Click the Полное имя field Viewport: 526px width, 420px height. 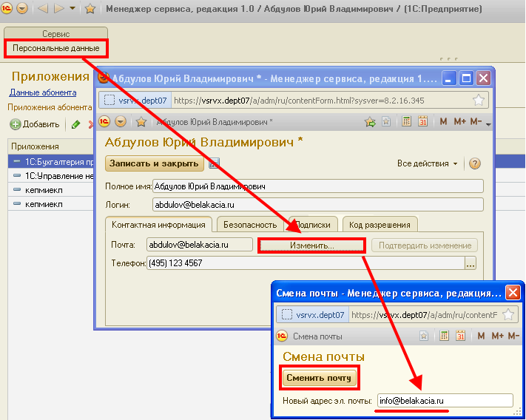click(317, 186)
